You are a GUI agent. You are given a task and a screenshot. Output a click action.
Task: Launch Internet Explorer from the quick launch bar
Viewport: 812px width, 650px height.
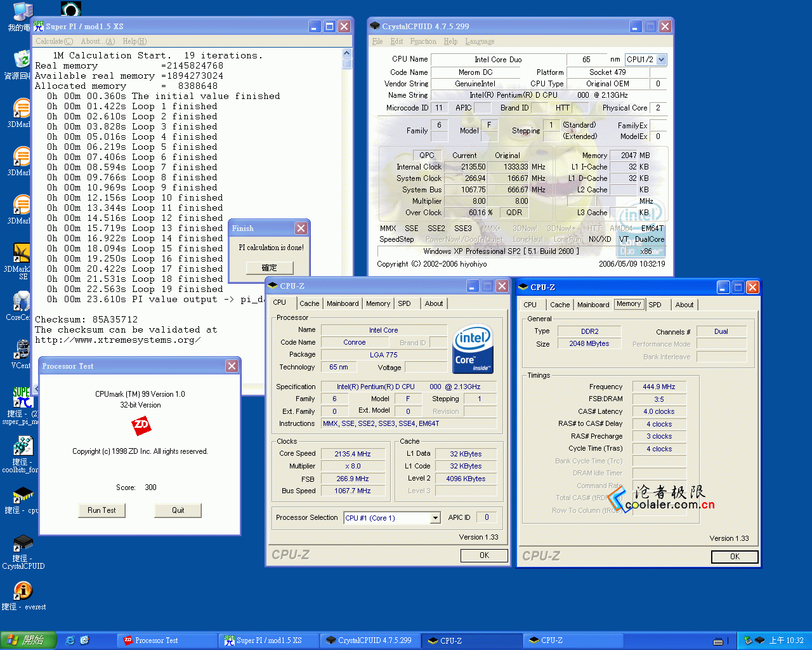click(x=70, y=640)
